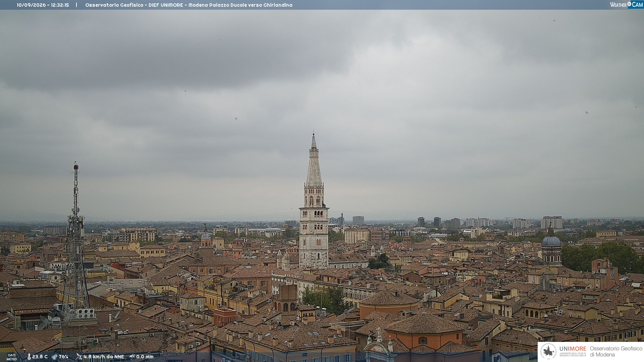This screenshot has height=362, width=644.
Task: Click the humidity water drops icon
Action: 54,357
